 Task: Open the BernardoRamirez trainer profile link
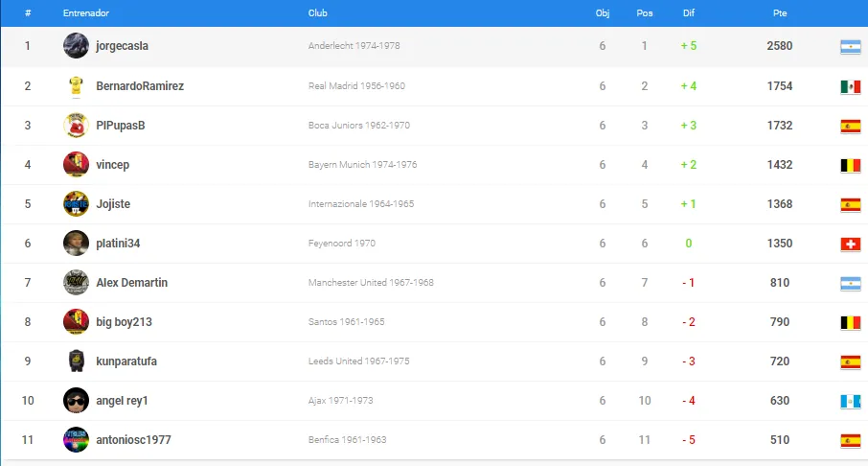[140, 86]
